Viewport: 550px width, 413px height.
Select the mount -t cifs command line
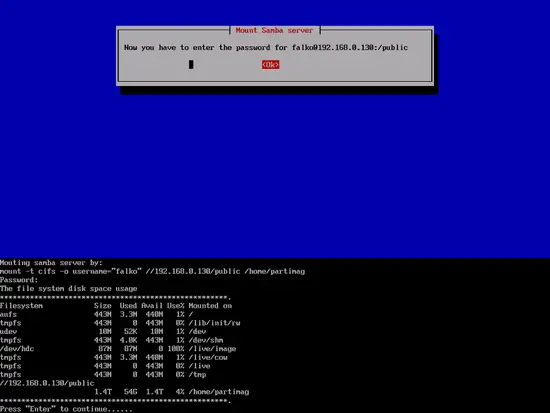click(153, 271)
